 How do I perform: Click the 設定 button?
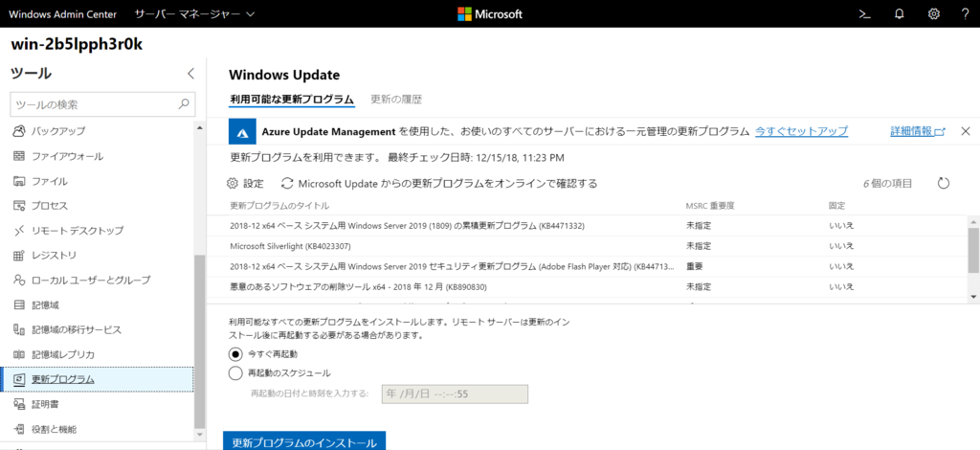point(245,184)
